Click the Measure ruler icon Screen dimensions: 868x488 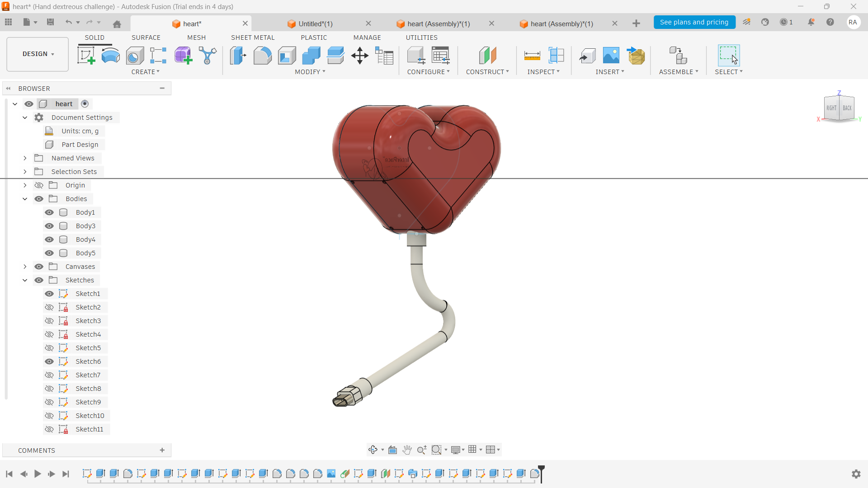tap(532, 56)
